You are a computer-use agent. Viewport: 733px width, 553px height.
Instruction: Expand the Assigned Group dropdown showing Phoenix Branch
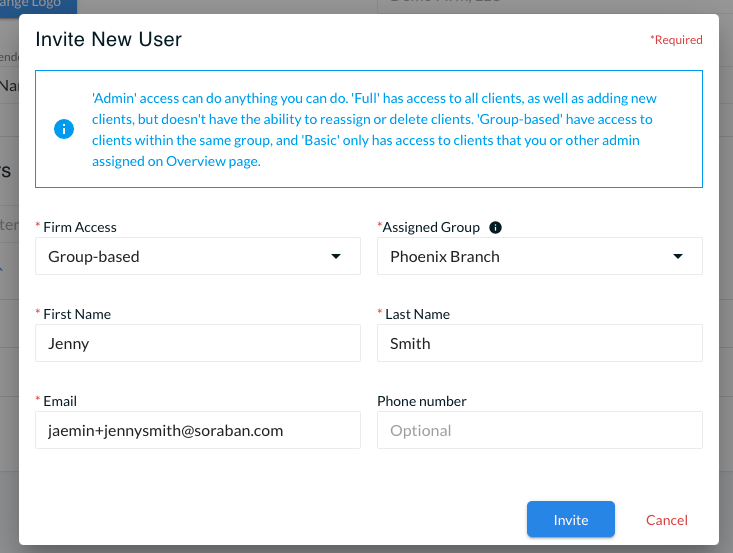(x=539, y=256)
